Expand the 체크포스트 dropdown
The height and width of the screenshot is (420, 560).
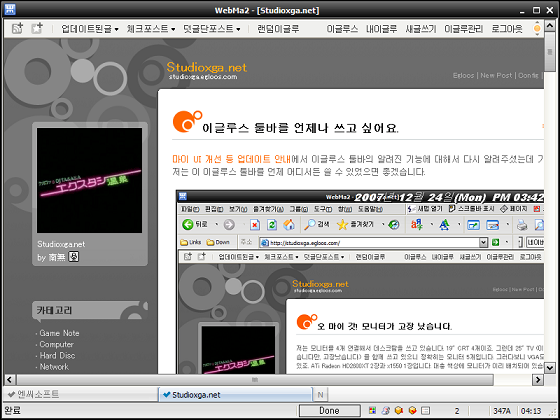151,29
